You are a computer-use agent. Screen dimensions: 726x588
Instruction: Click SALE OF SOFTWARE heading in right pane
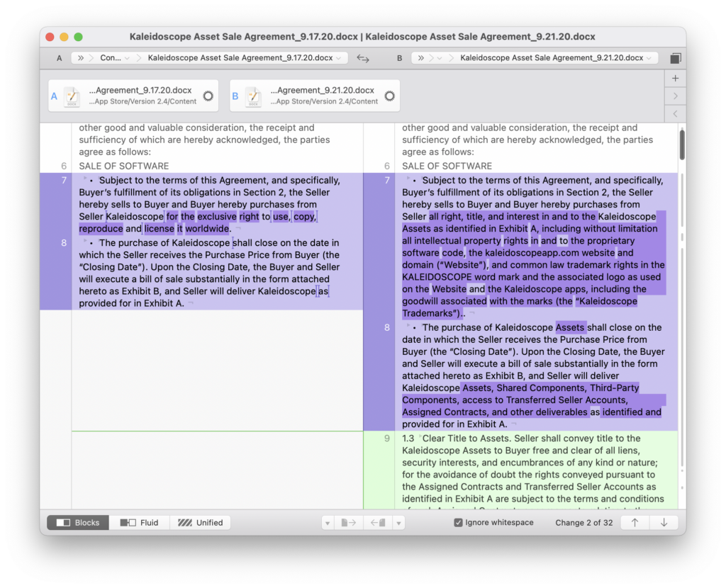tap(447, 166)
